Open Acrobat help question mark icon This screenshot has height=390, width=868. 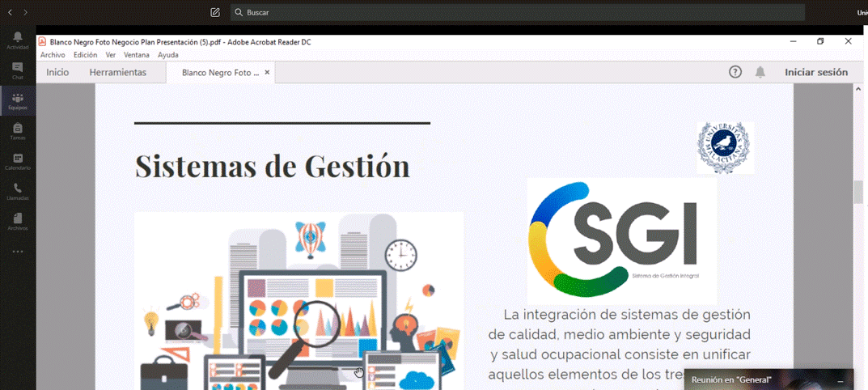(x=735, y=72)
